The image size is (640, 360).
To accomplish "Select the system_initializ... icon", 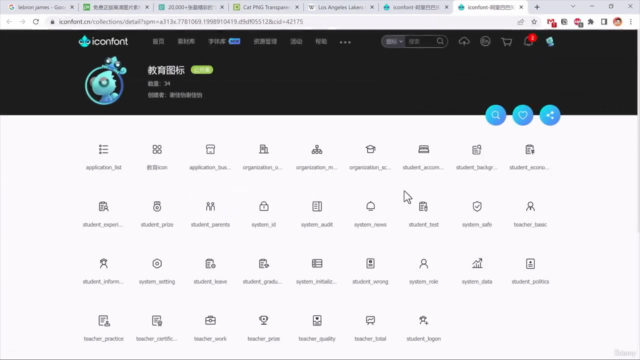I will [x=317, y=264].
